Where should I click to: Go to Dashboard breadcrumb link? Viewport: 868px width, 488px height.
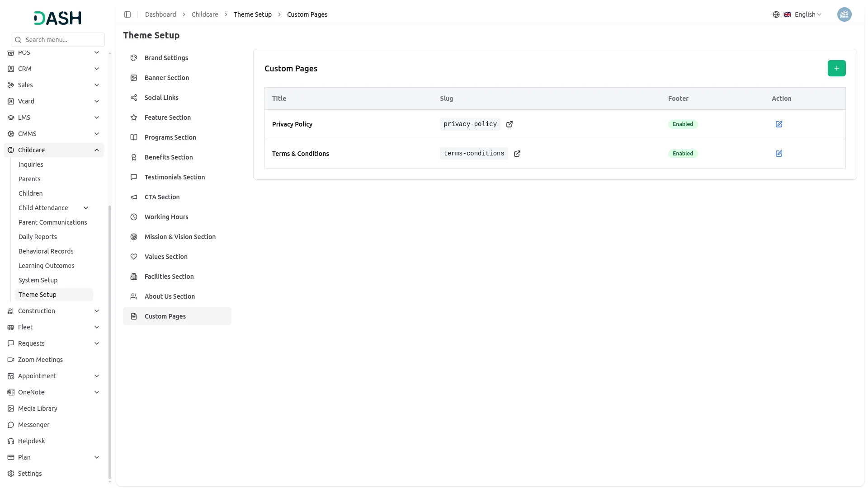point(160,14)
